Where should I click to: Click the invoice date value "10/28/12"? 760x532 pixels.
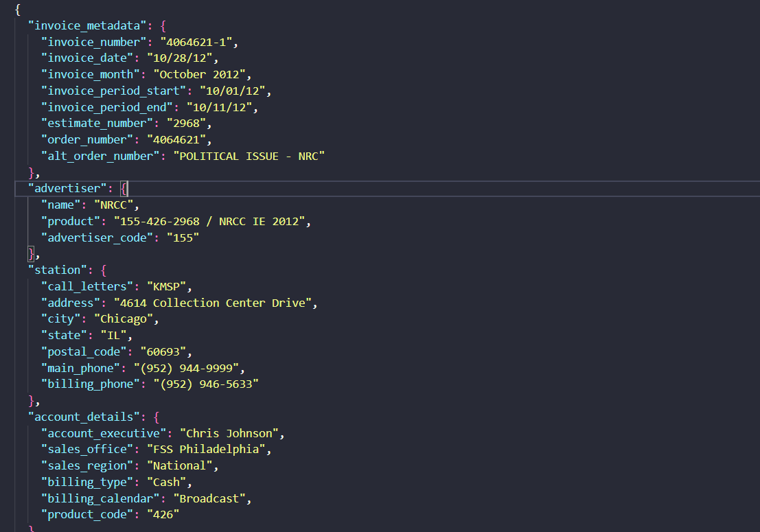[x=180, y=58]
